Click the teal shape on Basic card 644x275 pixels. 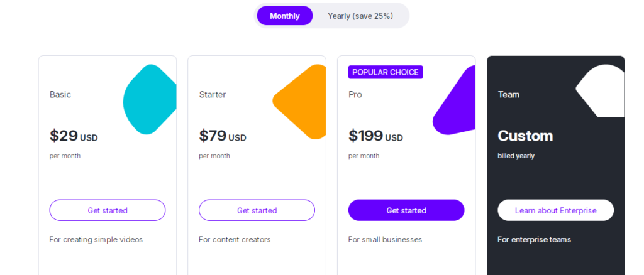[x=150, y=99]
